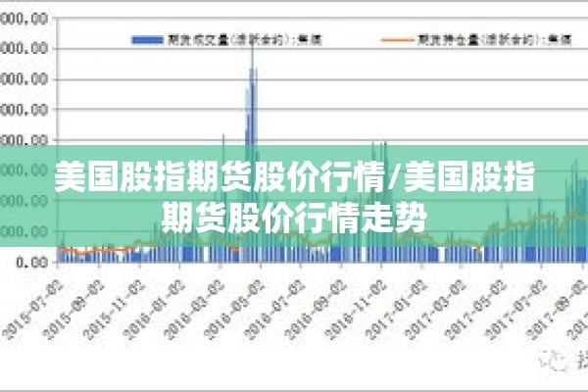The width and height of the screenshot is (588, 392).
Task: Click the 2016-07 date axis label
Action: 274,311
